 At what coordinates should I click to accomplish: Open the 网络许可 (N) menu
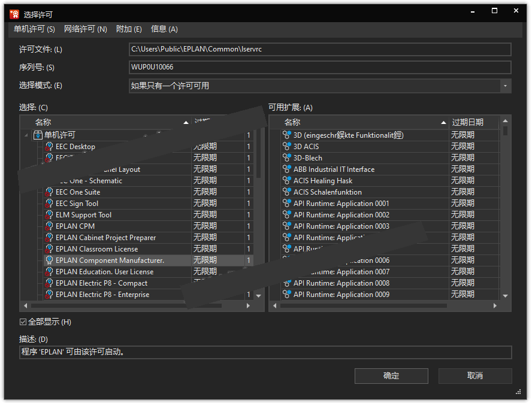point(86,29)
